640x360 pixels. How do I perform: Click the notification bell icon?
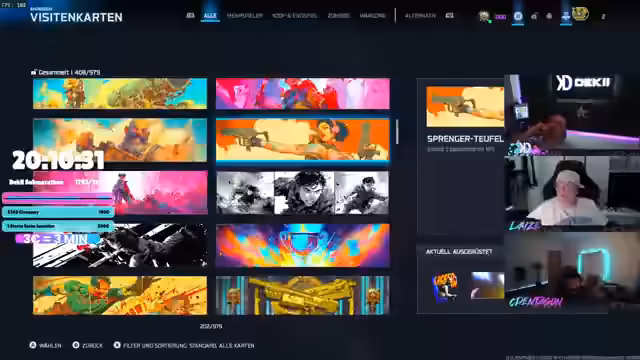549,16
